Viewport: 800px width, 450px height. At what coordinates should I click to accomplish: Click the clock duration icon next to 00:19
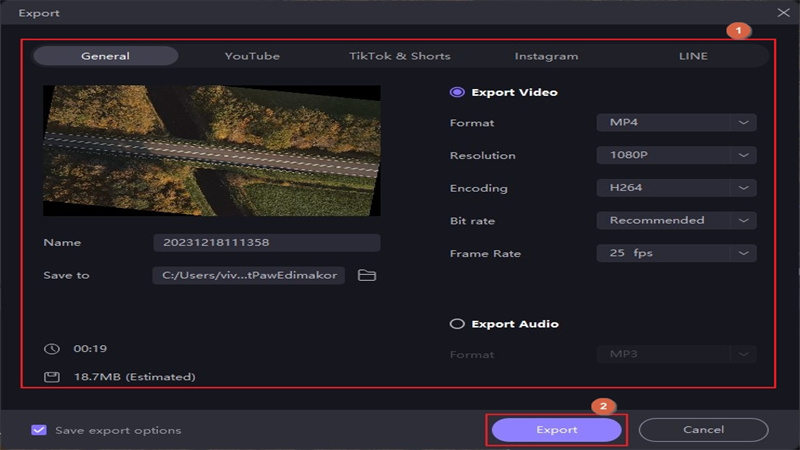click(x=52, y=349)
